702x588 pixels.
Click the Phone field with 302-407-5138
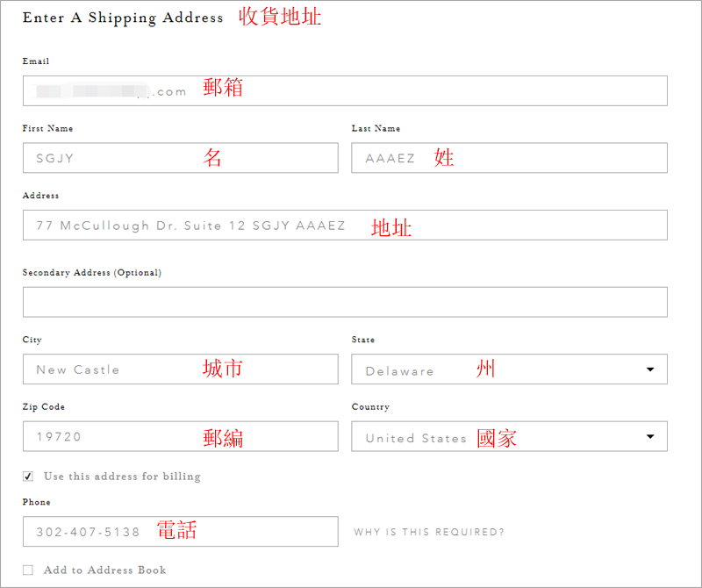pos(181,532)
